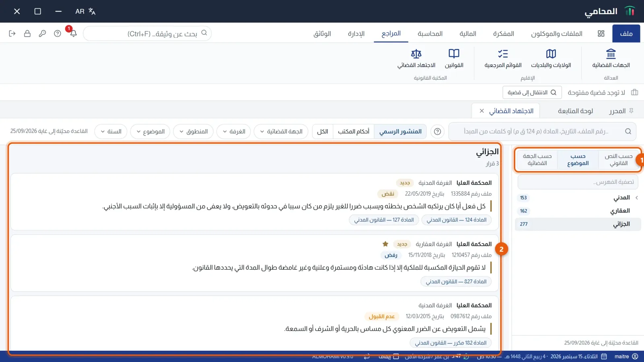Click in the بحث عن وثيقة search field
This screenshot has width=644, height=362.
(147, 33)
